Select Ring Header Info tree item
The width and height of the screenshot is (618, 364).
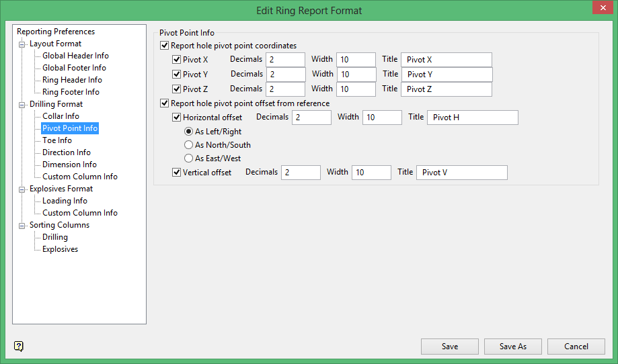72,80
